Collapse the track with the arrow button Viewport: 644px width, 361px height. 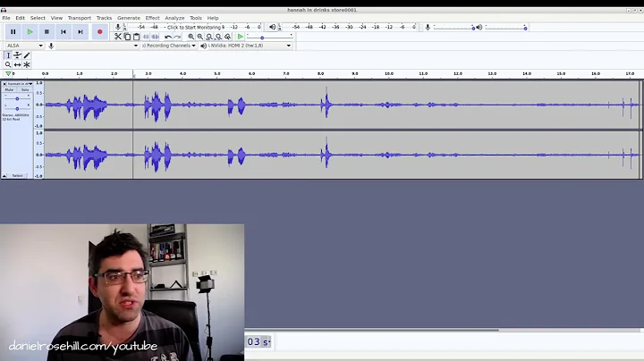pyautogui.click(x=4, y=175)
